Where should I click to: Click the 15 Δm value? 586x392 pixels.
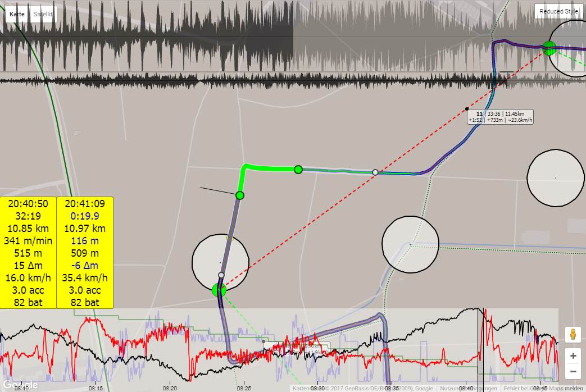click(28, 265)
